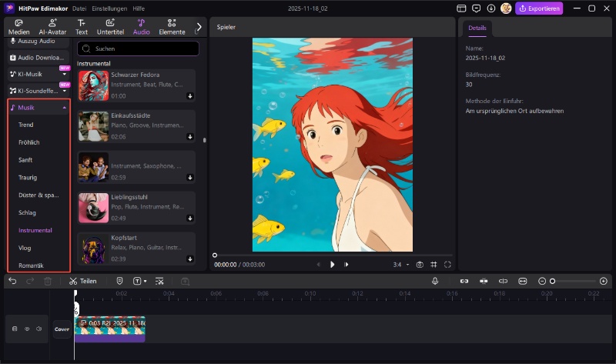Click the timeline icon left of the greyed-out one

[159, 281]
